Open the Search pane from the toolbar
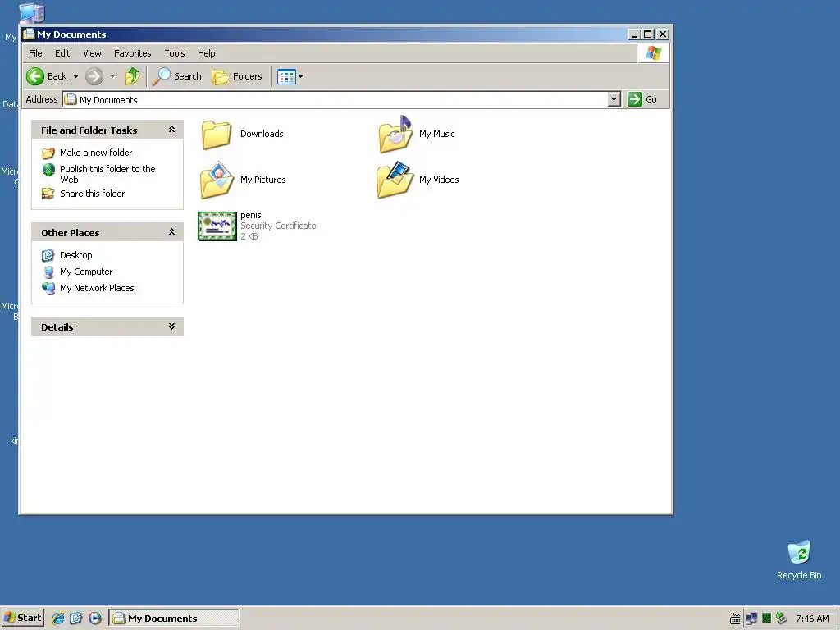This screenshot has width=840, height=630. (x=177, y=76)
